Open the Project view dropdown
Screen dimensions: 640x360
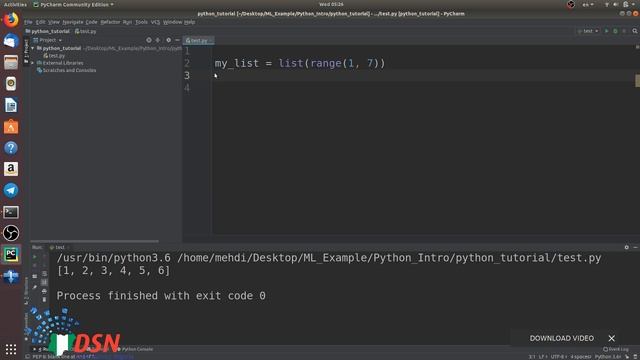[x=48, y=40]
